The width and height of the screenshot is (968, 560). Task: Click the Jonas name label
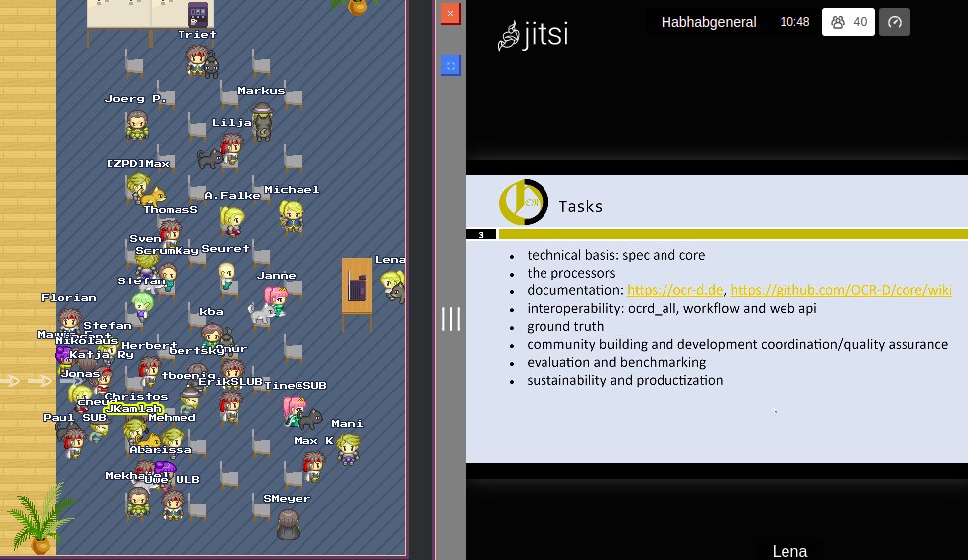[80, 373]
